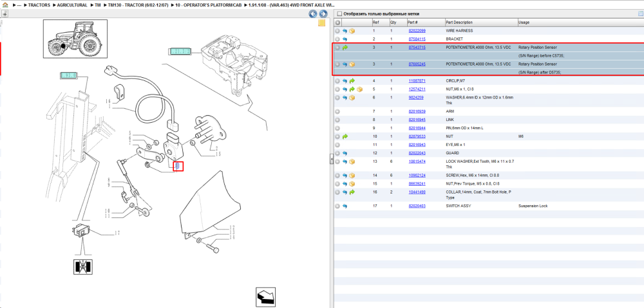This screenshot has height=308, width=644.
Task: Click green arrow on COLLAR row
Action: 352,192
